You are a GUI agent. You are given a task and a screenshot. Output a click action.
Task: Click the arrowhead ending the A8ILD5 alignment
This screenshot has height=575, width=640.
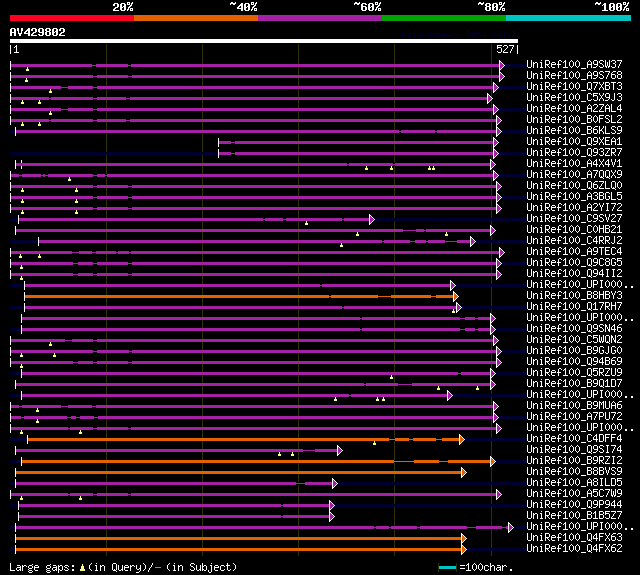click(335, 484)
